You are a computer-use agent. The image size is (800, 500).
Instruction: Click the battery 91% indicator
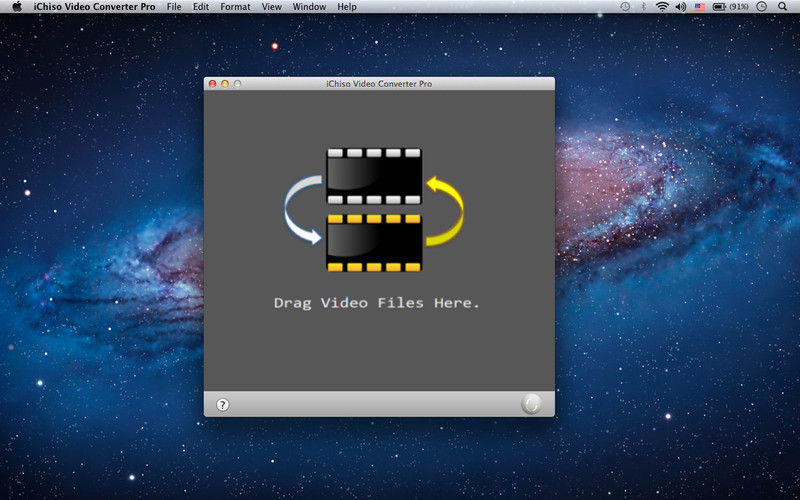[x=731, y=7]
